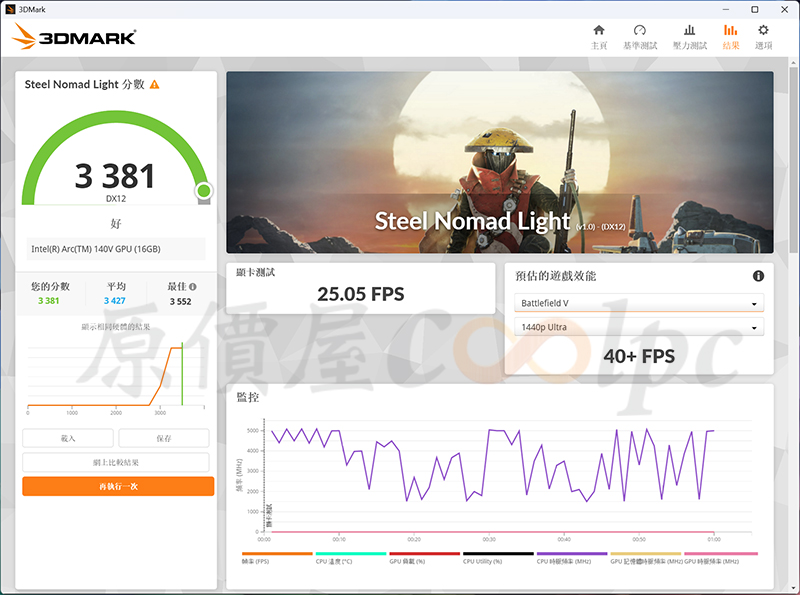Click the green 3 381 value under 您的分數

pos(48,301)
